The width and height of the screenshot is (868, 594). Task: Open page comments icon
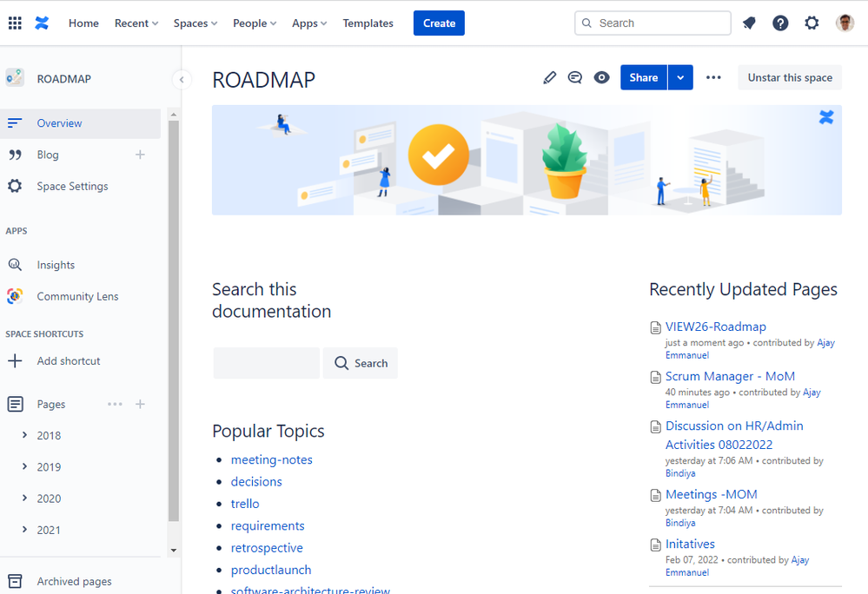point(575,77)
